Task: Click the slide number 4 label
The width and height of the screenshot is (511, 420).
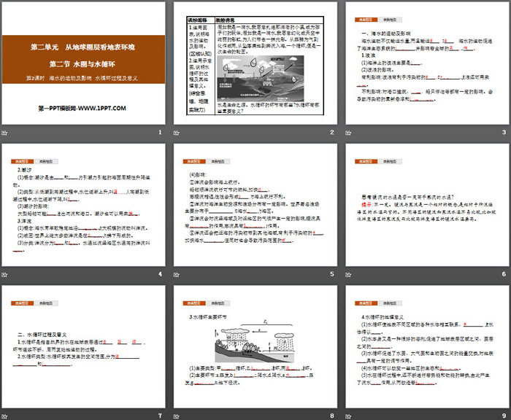Action: click(160, 274)
